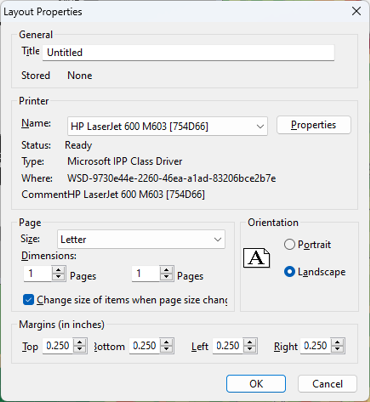The height and width of the screenshot is (402, 370).
Task: Click the Comment HP LaserJet 600 M603 text
Action: (113, 194)
